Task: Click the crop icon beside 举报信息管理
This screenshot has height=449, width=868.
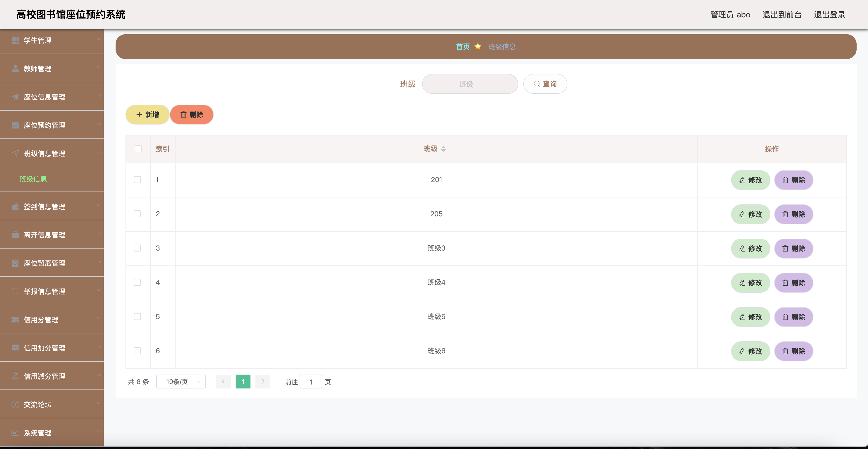Action: click(x=15, y=291)
